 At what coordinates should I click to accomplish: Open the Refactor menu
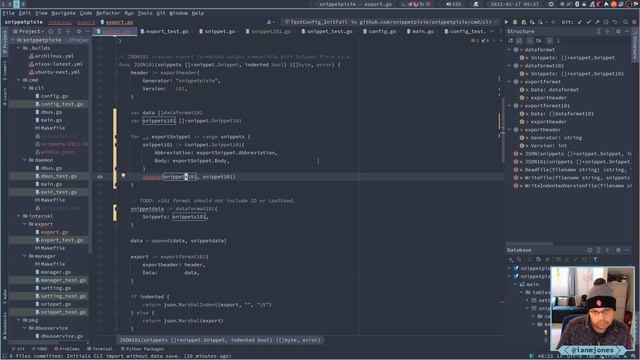[x=108, y=13]
